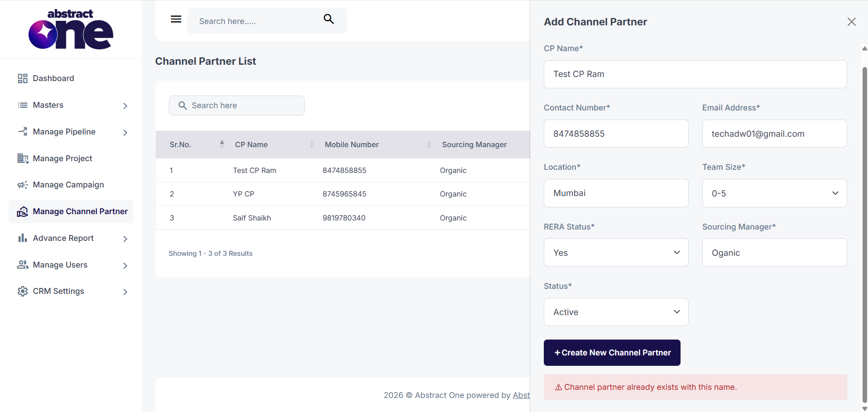Image resolution: width=868 pixels, height=412 pixels.
Task: Click mobile number 9819780340 cell
Action: tap(344, 218)
